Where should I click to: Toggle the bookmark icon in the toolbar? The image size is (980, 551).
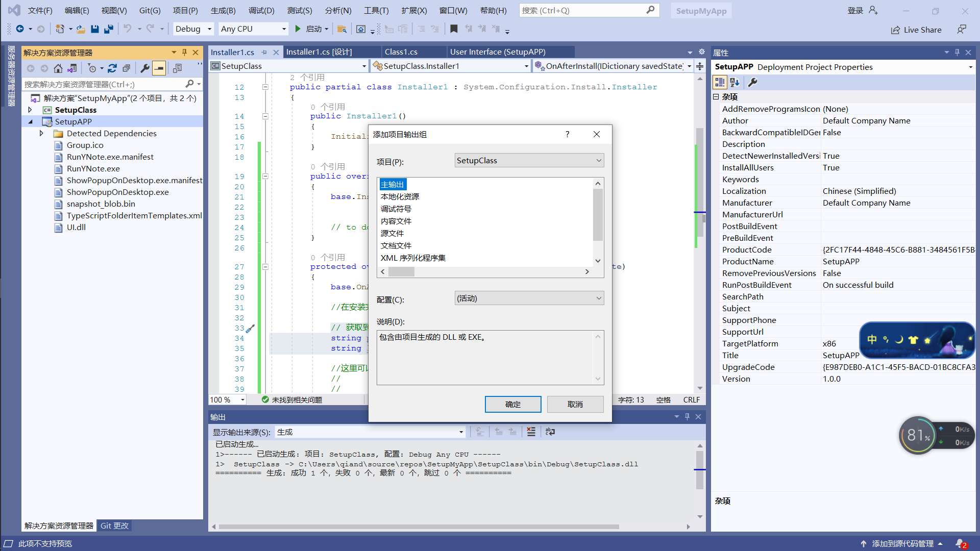point(454,29)
